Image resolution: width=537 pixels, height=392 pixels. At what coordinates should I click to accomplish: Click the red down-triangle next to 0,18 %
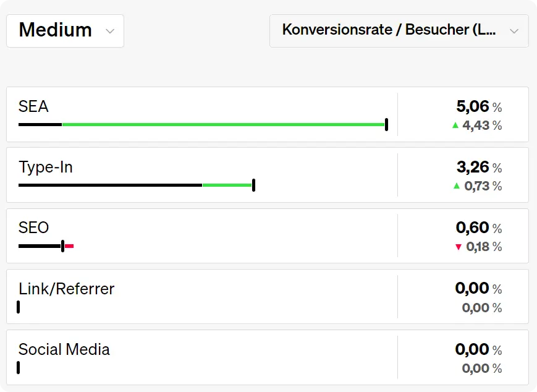click(x=459, y=247)
